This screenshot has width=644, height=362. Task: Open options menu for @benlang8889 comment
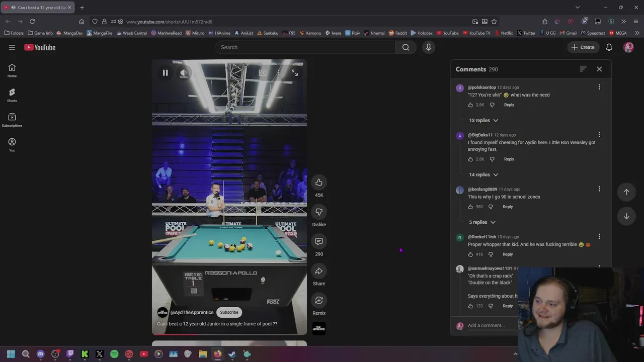(599, 189)
